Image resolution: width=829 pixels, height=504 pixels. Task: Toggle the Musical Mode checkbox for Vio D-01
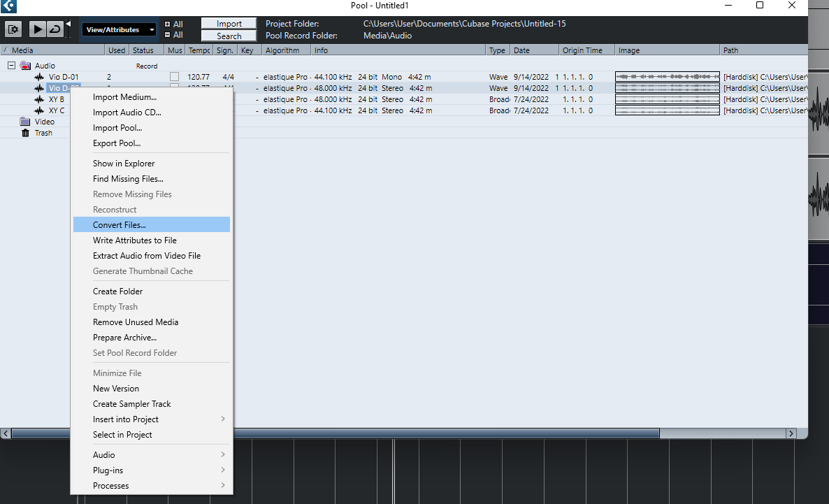[x=174, y=77]
